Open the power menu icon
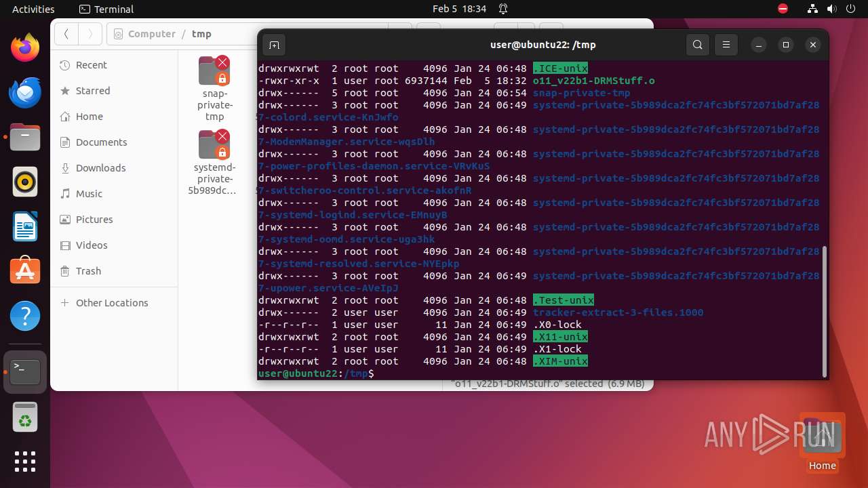 point(850,9)
